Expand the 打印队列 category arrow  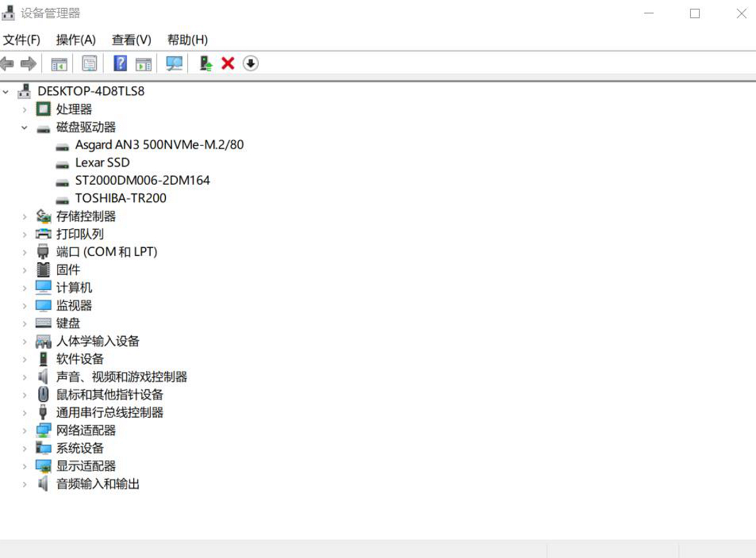(24, 234)
